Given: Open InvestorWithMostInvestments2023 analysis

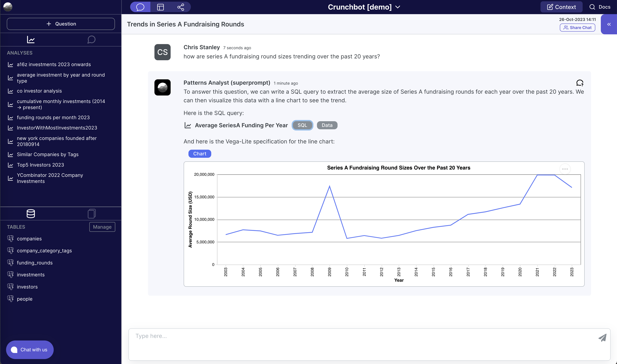Looking at the screenshot, I should tap(57, 128).
